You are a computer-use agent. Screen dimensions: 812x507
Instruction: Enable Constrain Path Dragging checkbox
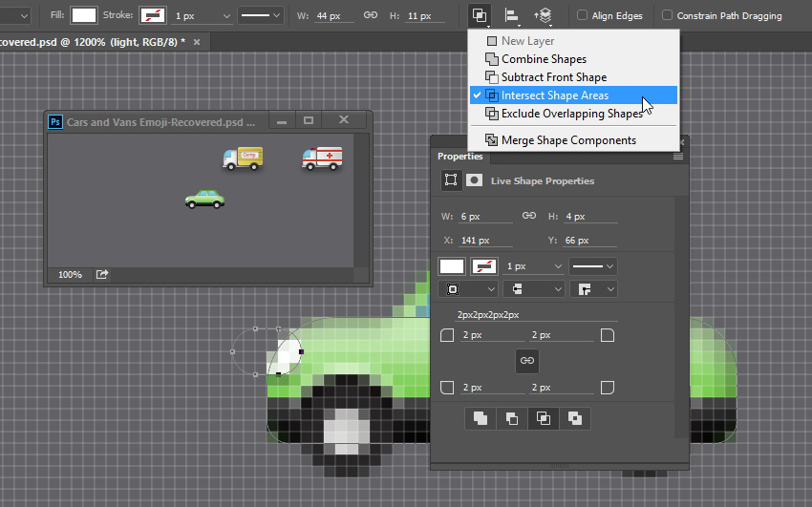pos(668,15)
